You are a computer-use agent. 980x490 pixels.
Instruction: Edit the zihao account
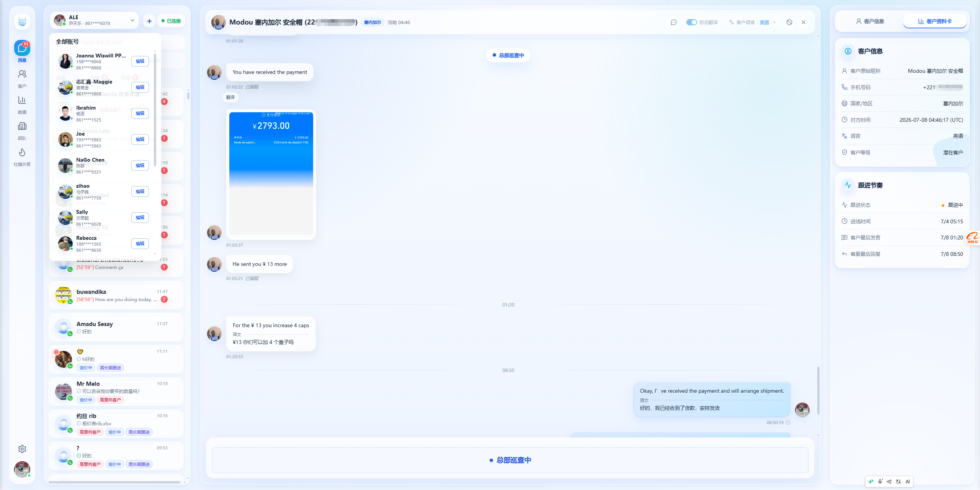[140, 192]
